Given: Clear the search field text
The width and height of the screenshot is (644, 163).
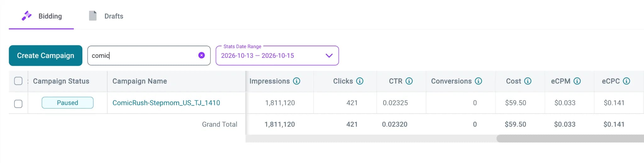Looking at the screenshot, I should [202, 55].
